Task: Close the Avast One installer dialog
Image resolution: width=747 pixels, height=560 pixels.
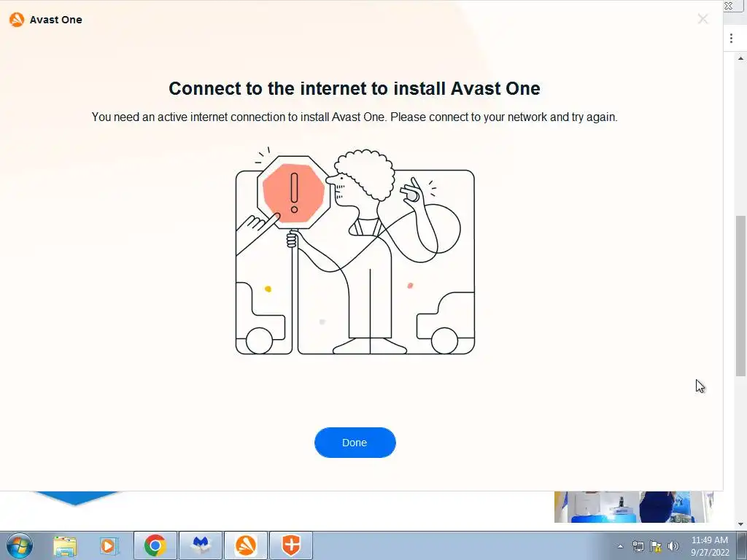Action: click(703, 19)
